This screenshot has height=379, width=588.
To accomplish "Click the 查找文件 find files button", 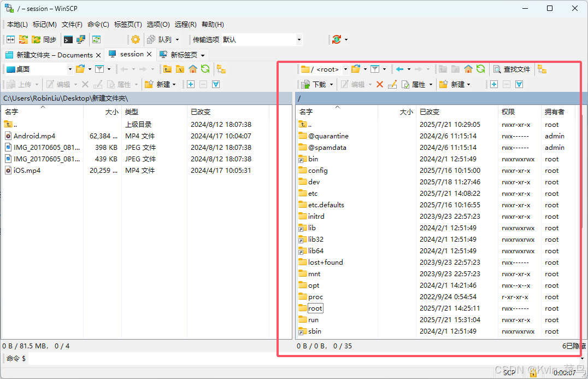I will (x=512, y=69).
